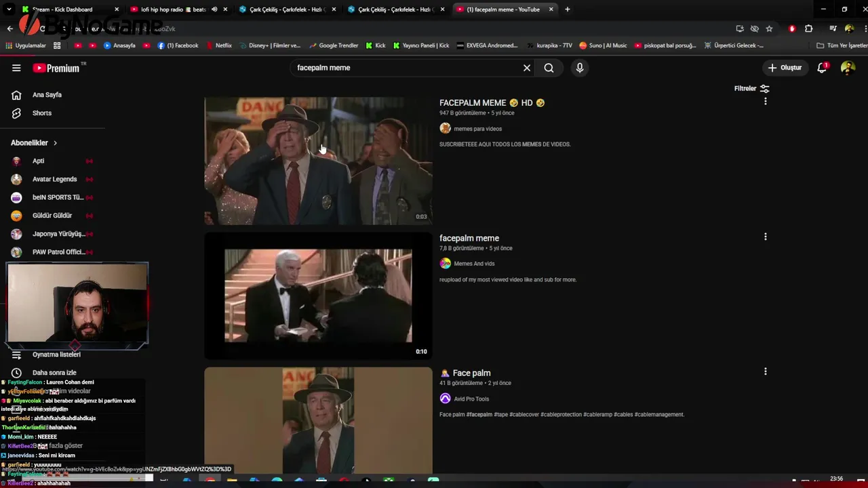Viewport: 868px width, 488px height.
Task: Close the facepalm meme YouTube tab
Action: point(551,9)
